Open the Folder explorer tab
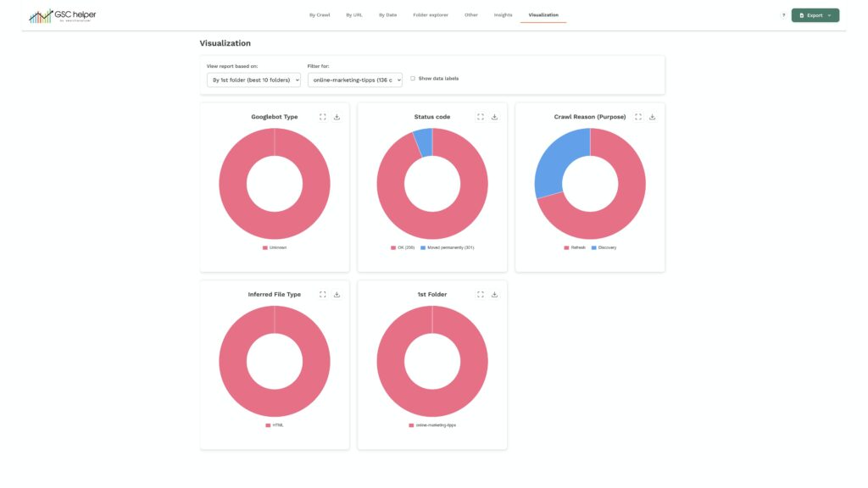Image resolution: width=868 pixels, height=488 pixels. 431,15
